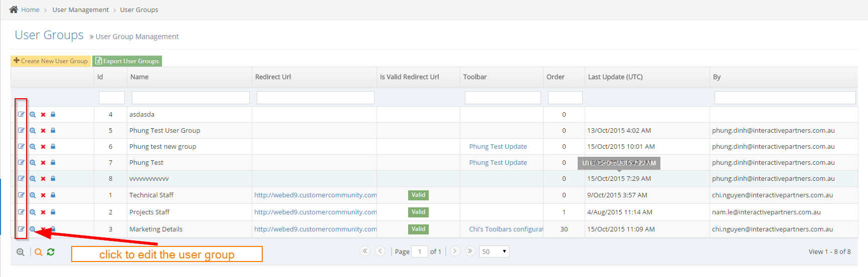Edit the Marketing Details user group

[x=21, y=229]
